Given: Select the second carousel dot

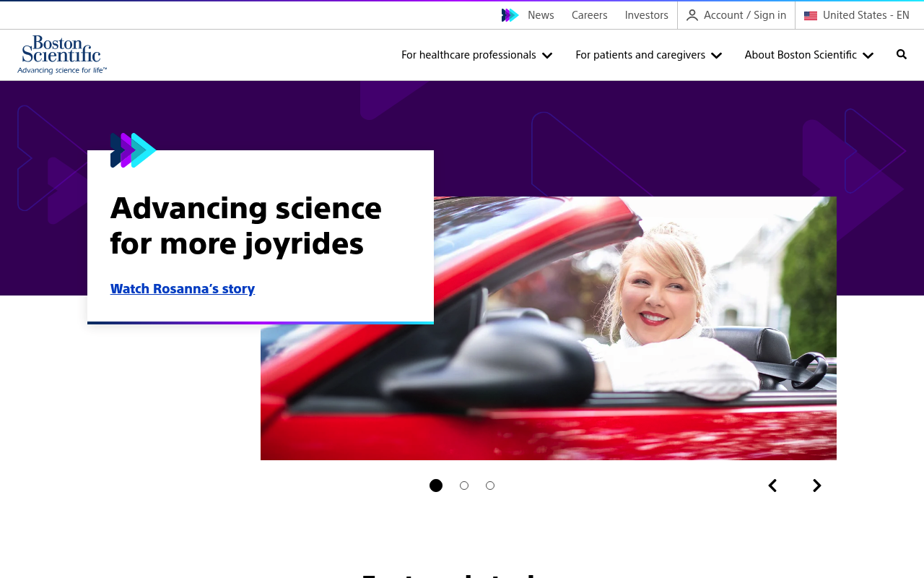Looking at the screenshot, I should 464,486.
